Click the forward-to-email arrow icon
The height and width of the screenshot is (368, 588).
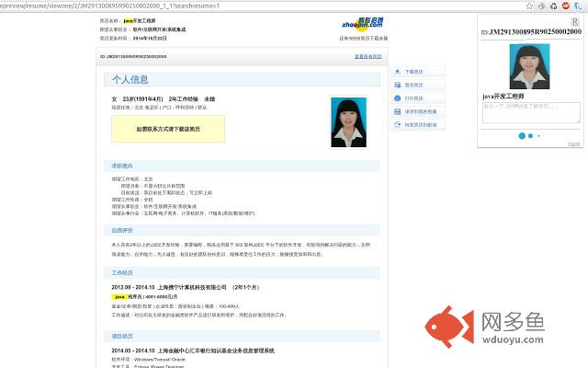[398, 125]
